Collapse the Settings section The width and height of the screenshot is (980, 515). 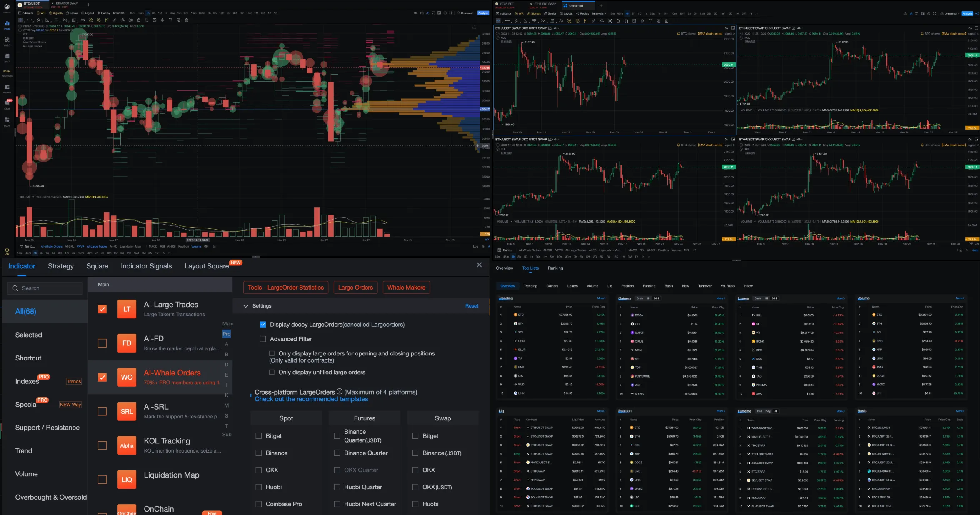pos(246,306)
